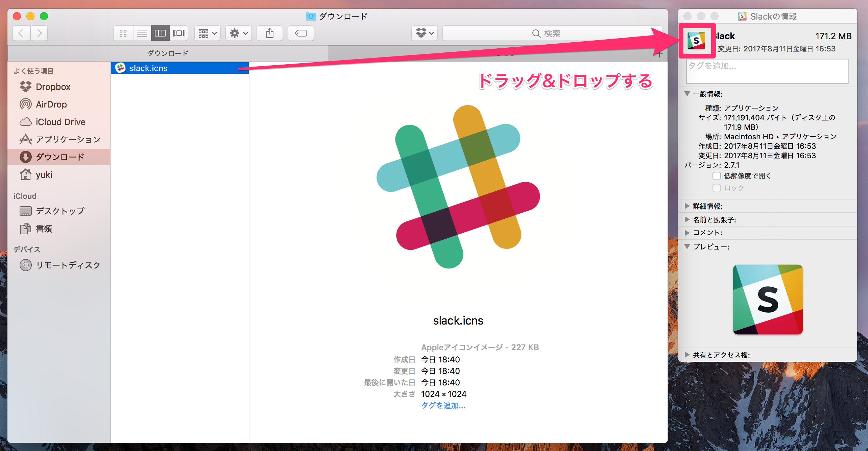The height and width of the screenshot is (451, 868).
Task: Click the AirDrop sidebar icon
Action: pos(26,104)
